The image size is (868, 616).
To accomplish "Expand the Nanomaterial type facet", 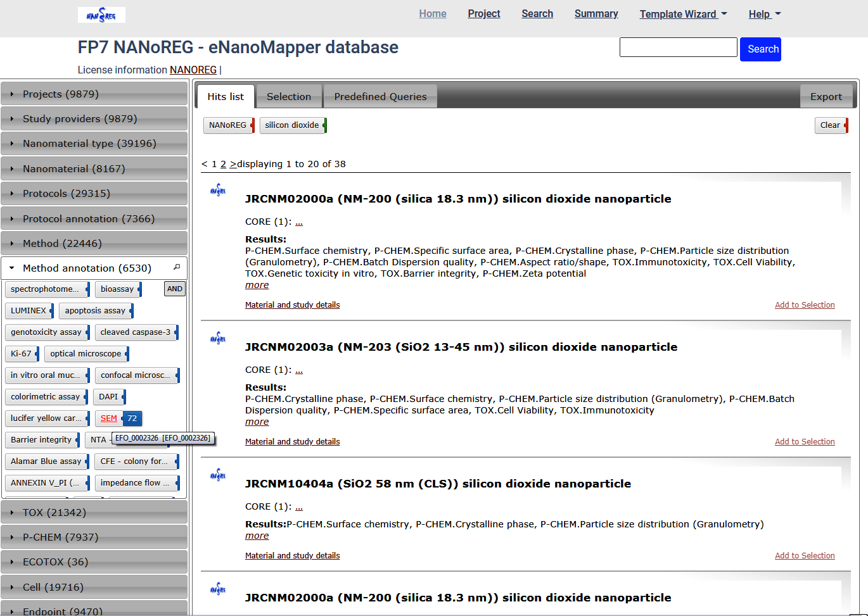I will tap(89, 144).
